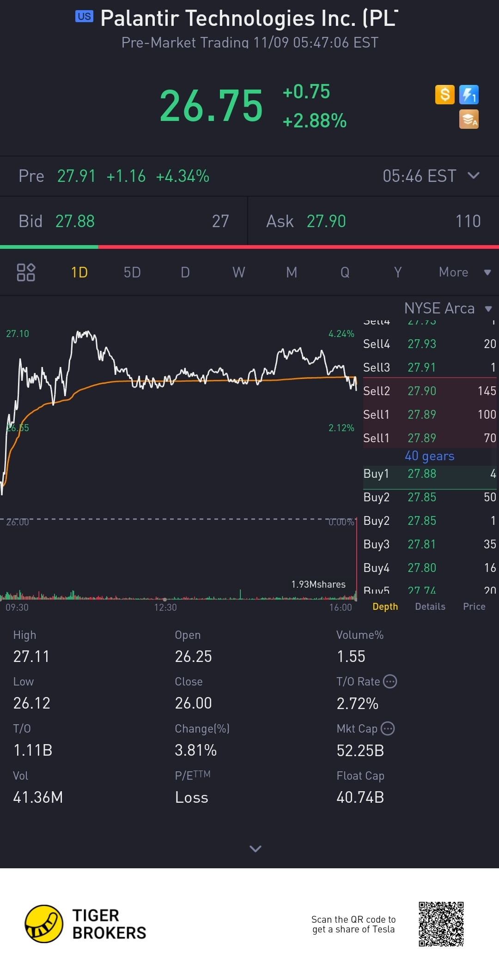Tap the T/O value 1.11B

(33, 750)
